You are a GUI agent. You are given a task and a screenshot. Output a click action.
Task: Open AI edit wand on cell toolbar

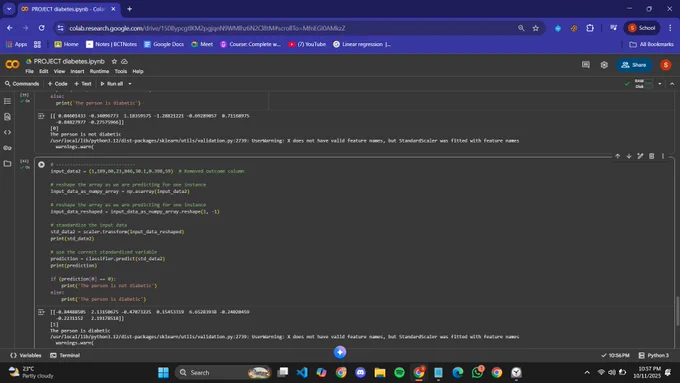640,156
